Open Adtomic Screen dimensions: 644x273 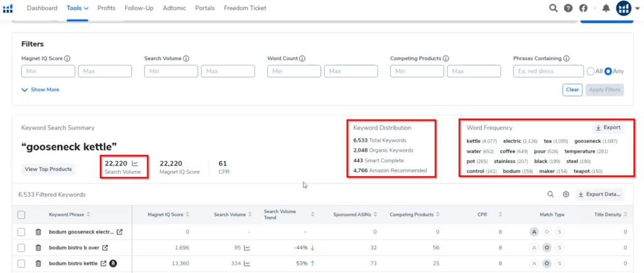[174, 8]
